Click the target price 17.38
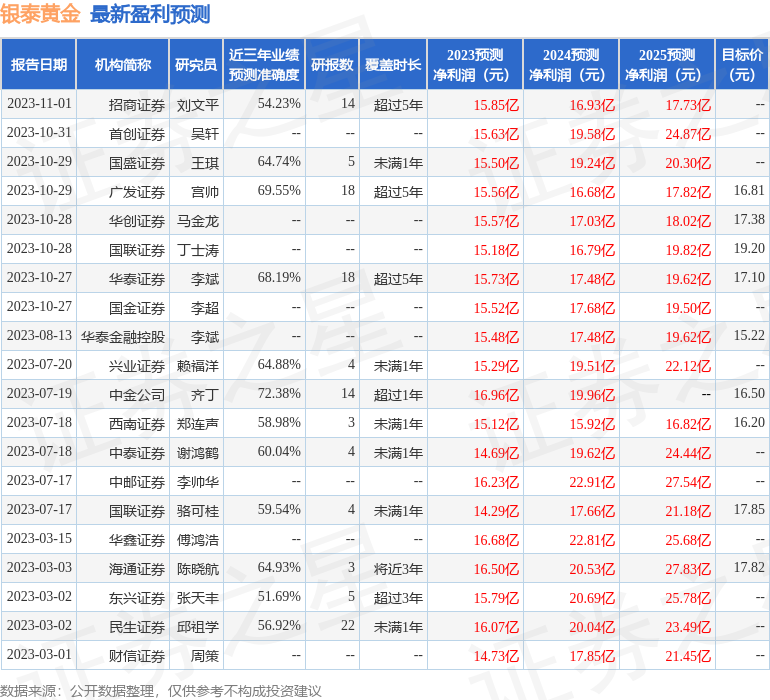This screenshot has height=700, width=770. point(749,220)
